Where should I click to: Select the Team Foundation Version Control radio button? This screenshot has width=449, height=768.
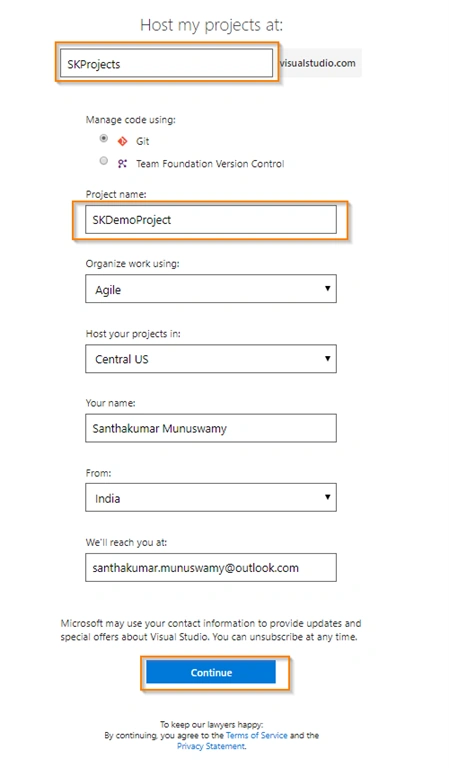pyautogui.click(x=104, y=160)
